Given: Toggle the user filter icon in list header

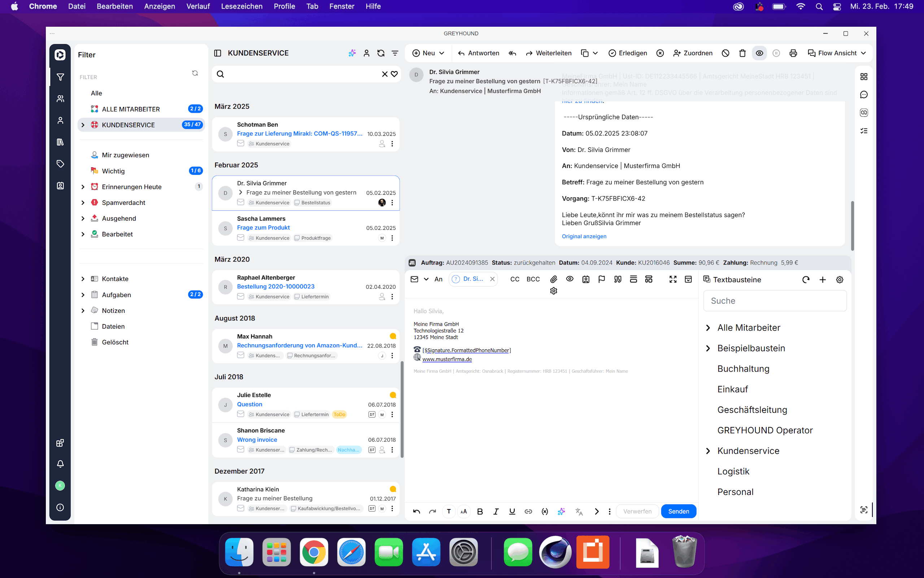Looking at the screenshot, I should [x=367, y=53].
